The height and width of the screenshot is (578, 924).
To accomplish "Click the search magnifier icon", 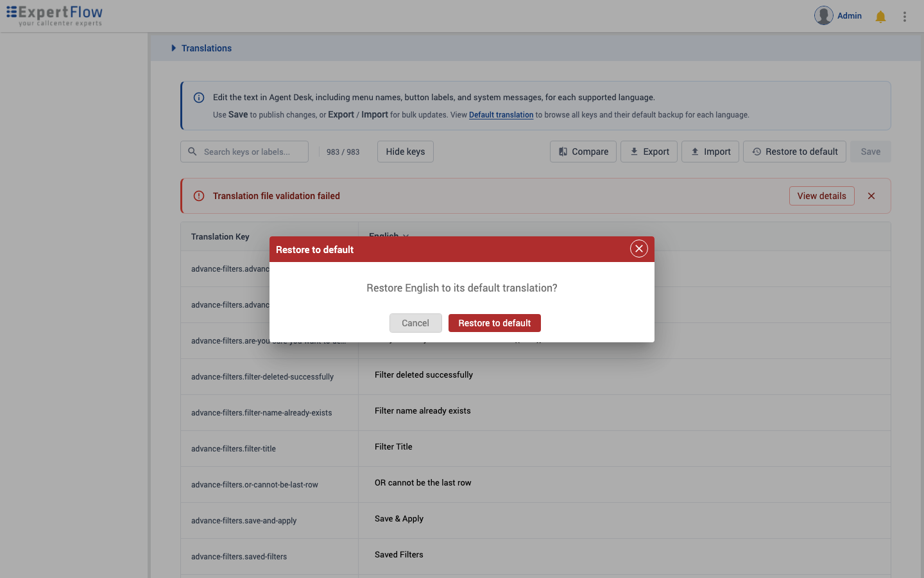I will tap(192, 152).
